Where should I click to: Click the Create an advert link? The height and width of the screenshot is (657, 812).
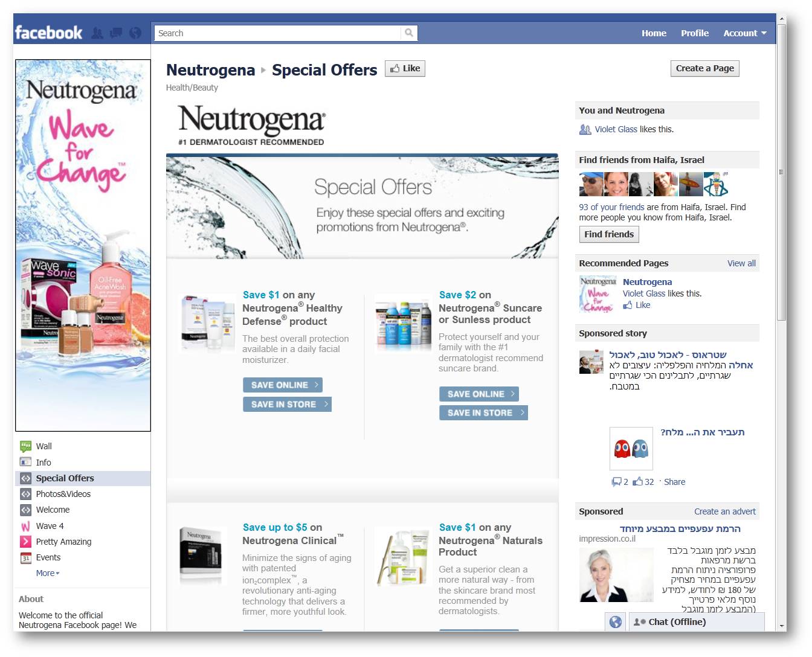click(x=724, y=511)
